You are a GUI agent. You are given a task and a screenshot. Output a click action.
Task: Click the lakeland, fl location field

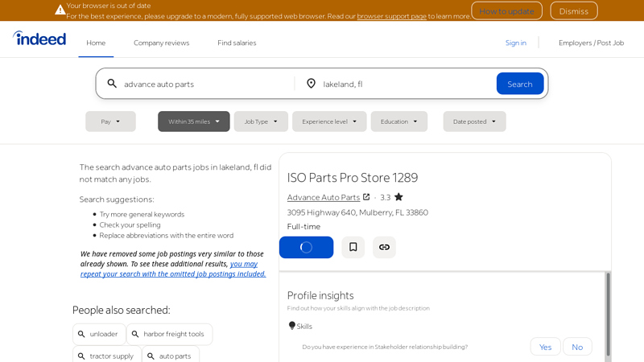tap(402, 84)
